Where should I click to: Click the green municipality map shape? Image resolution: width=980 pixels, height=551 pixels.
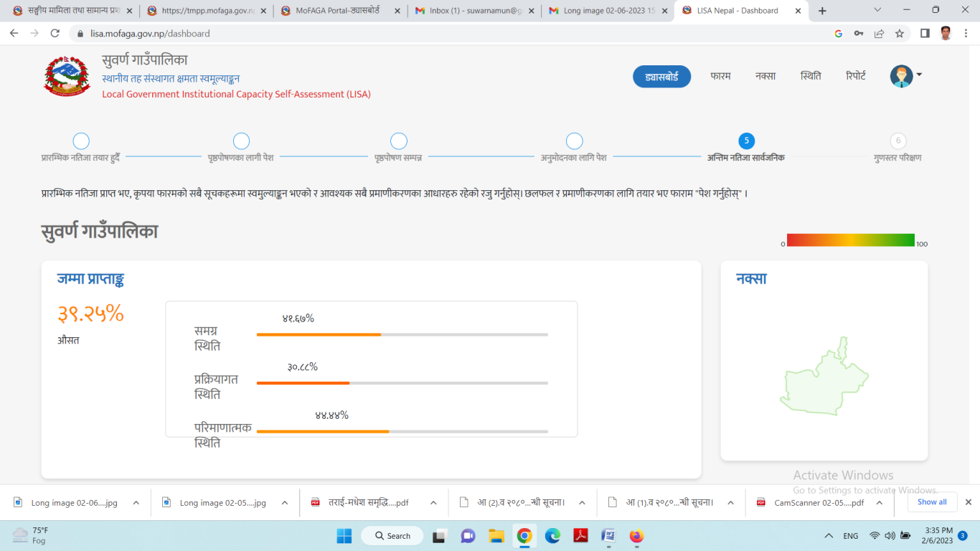coord(824,378)
